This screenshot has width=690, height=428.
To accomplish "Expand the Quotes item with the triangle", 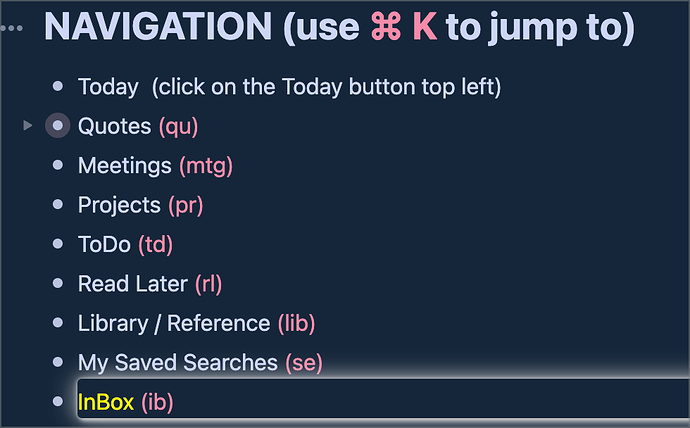I will tap(28, 126).
